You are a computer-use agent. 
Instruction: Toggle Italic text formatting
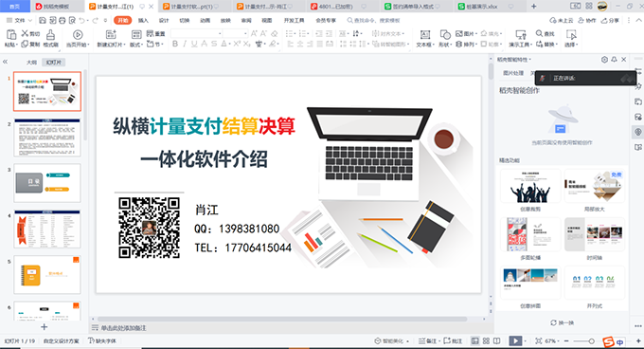(185, 44)
